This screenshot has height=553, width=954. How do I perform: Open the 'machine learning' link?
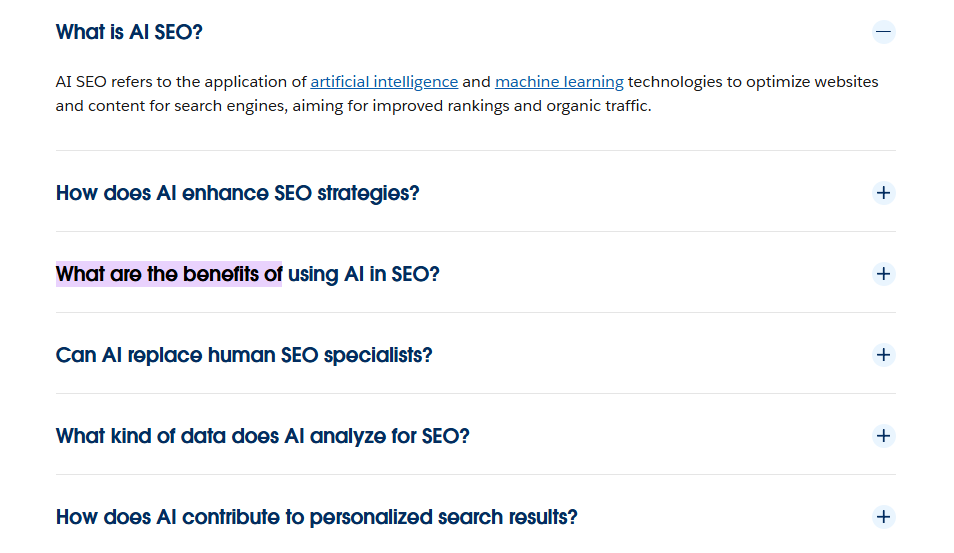point(559,82)
